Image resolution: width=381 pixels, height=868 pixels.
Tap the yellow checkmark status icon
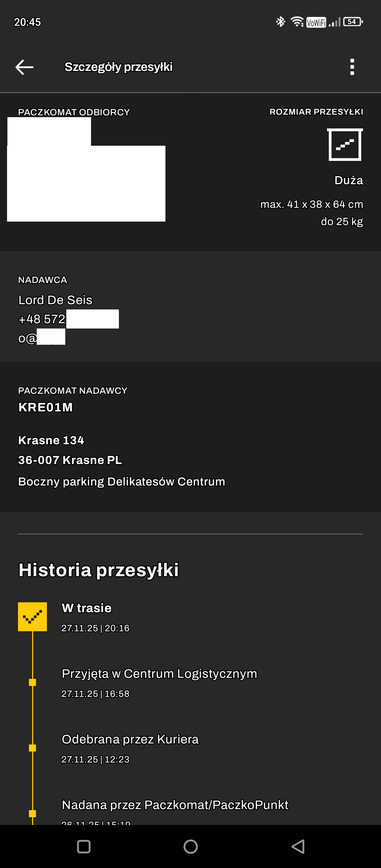tap(32, 616)
